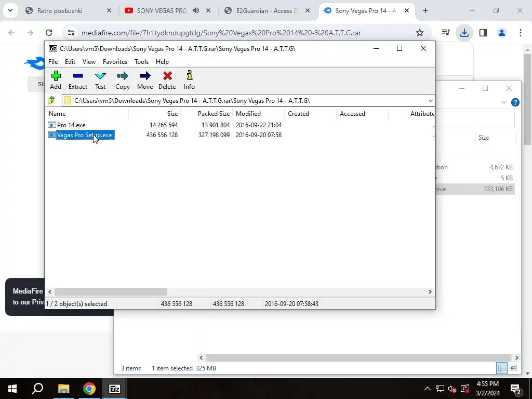Open Windows taskbar search
Screen dimensions: 532x399
pos(37,389)
